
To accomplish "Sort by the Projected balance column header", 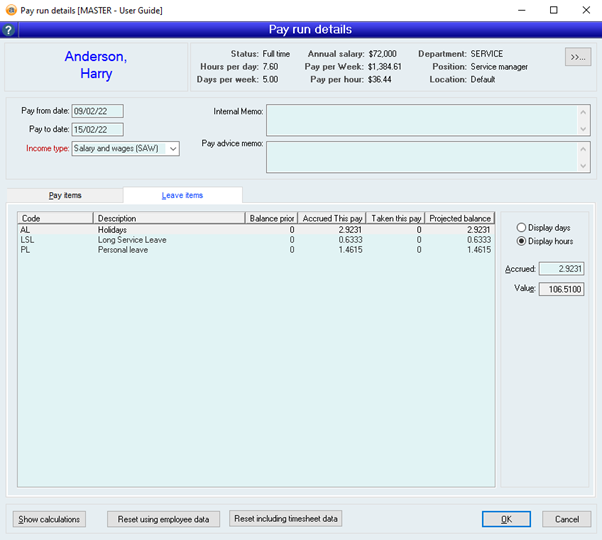I will pos(460,218).
